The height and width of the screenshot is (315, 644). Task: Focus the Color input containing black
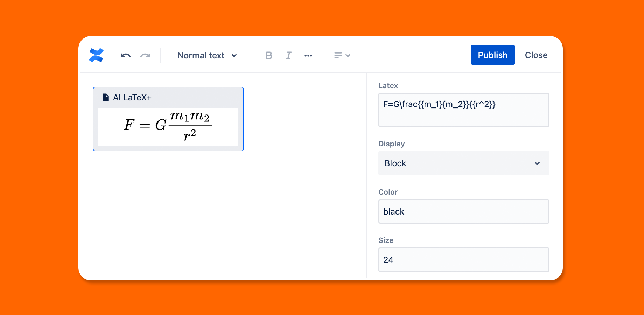(463, 211)
